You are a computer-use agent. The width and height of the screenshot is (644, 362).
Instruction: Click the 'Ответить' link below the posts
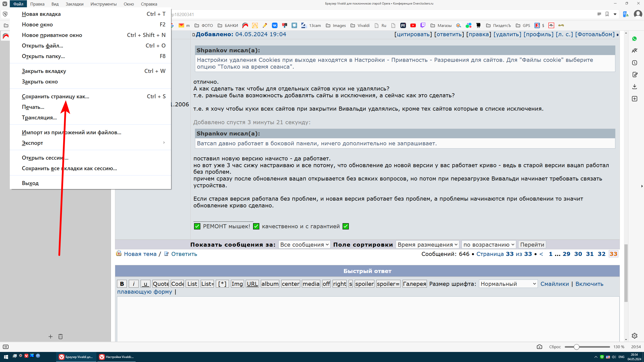184,254
